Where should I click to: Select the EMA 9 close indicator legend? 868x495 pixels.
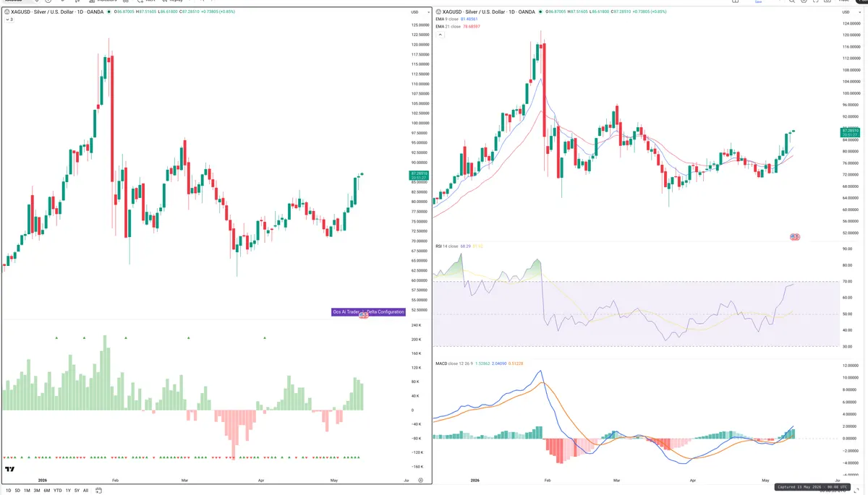point(447,20)
